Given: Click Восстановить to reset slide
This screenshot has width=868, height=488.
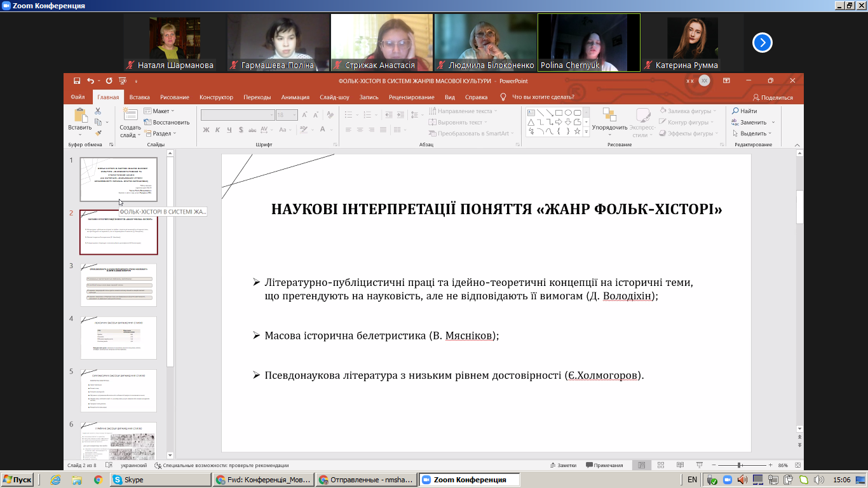Looking at the screenshot, I should click(167, 122).
